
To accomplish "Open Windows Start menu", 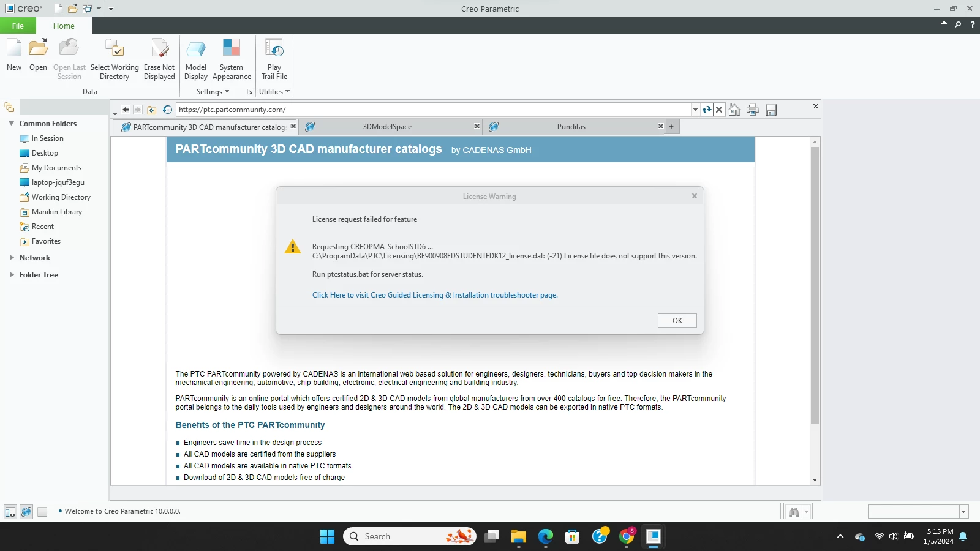I will [x=327, y=536].
